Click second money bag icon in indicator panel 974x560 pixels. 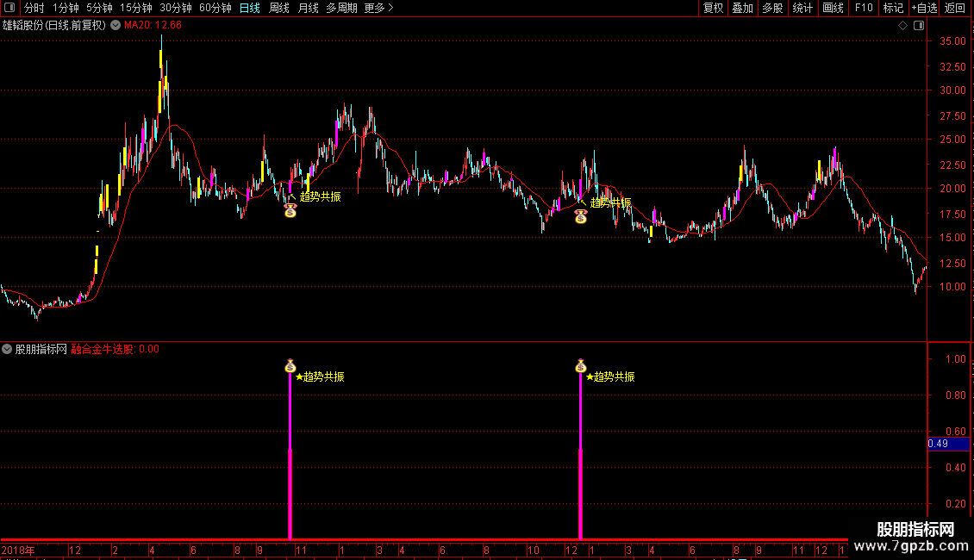pos(581,365)
